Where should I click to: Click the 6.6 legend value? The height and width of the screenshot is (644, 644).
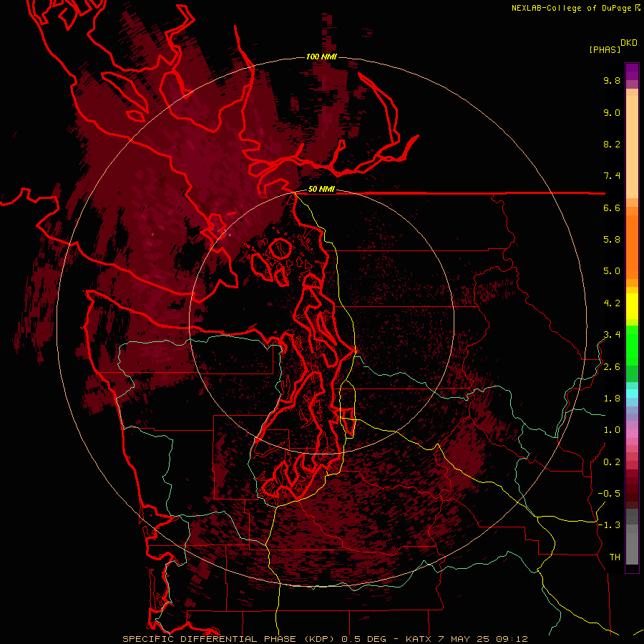tap(612, 208)
